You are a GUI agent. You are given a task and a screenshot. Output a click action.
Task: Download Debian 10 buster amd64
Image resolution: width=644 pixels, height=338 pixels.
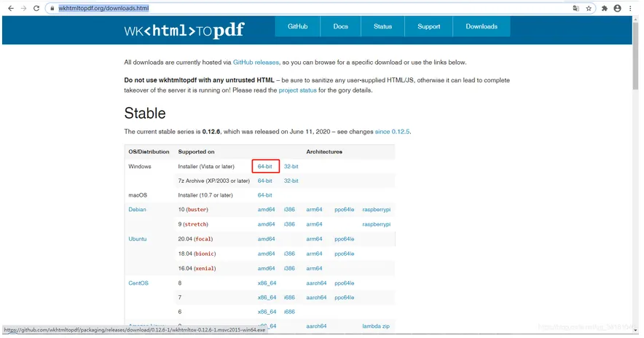pyautogui.click(x=266, y=210)
